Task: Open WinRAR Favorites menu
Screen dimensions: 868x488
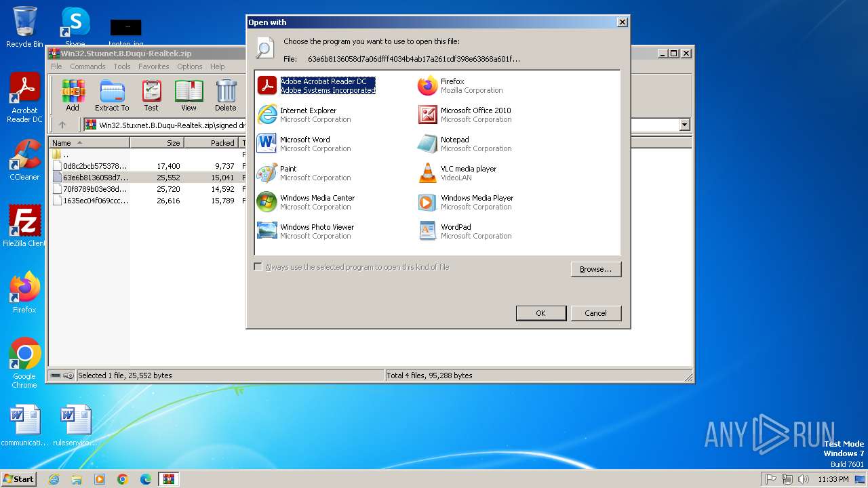Action: pyautogui.click(x=154, y=66)
